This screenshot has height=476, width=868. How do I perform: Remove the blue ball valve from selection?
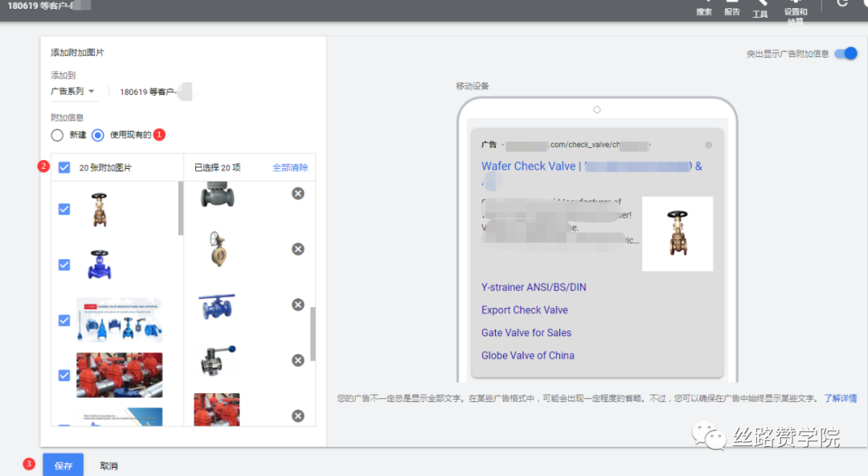298,305
